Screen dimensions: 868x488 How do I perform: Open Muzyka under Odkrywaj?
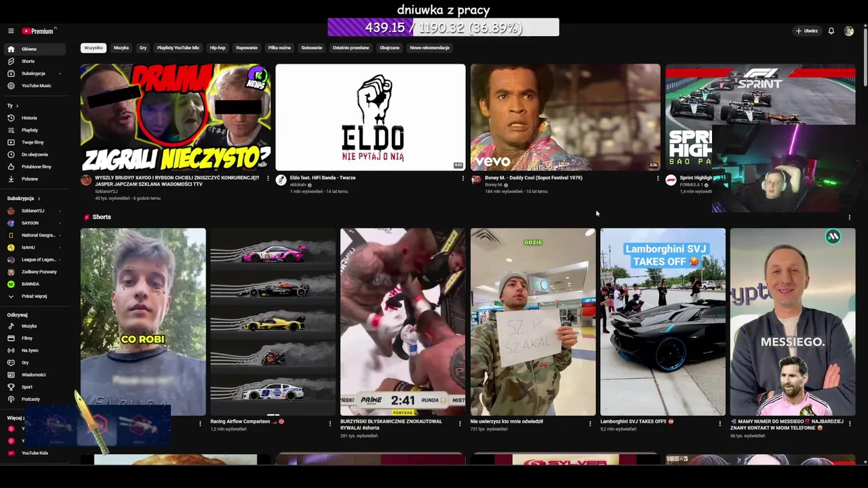coord(35,326)
